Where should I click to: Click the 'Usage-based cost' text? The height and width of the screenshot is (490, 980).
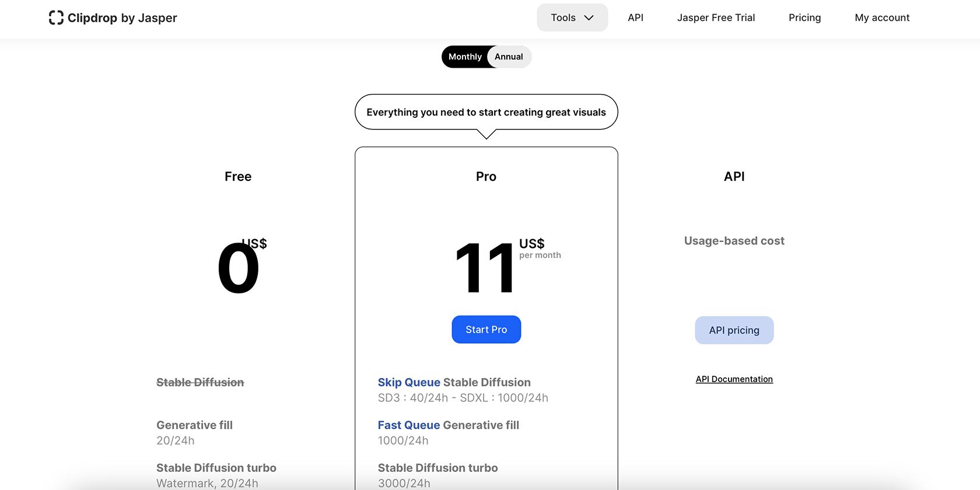[734, 241]
